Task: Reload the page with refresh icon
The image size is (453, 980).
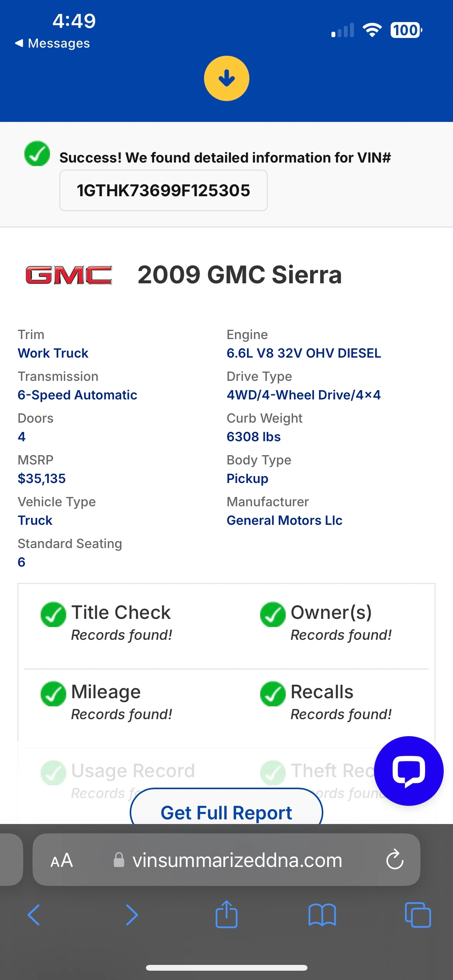Action: tap(395, 860)
